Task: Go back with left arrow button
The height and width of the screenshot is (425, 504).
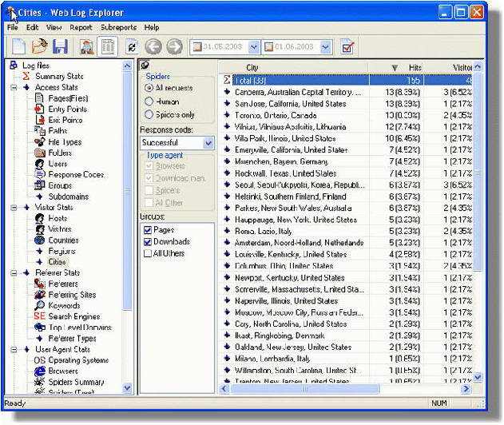Action: (153, 47)
